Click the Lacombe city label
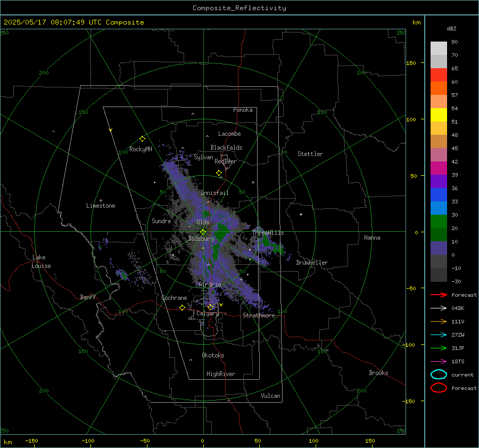 point(229,134)
